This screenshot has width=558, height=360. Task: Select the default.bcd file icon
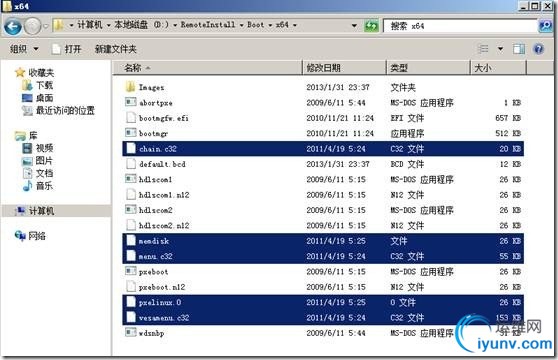(131, 164)
